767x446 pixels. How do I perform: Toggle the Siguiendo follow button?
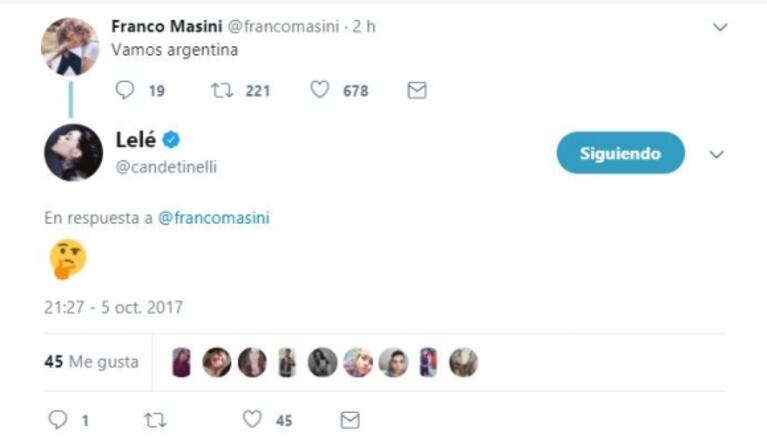(620, 153)
